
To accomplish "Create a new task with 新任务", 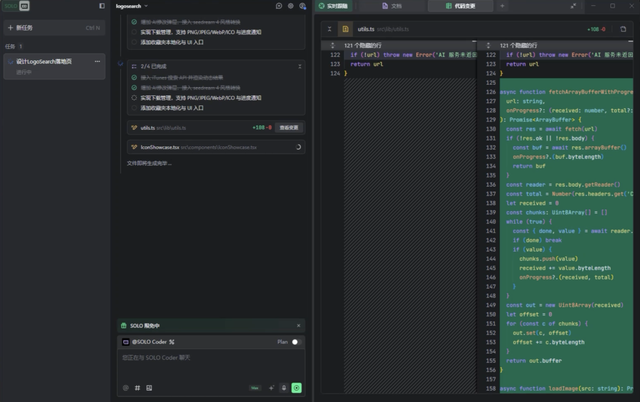I will (x=24, y=28).
